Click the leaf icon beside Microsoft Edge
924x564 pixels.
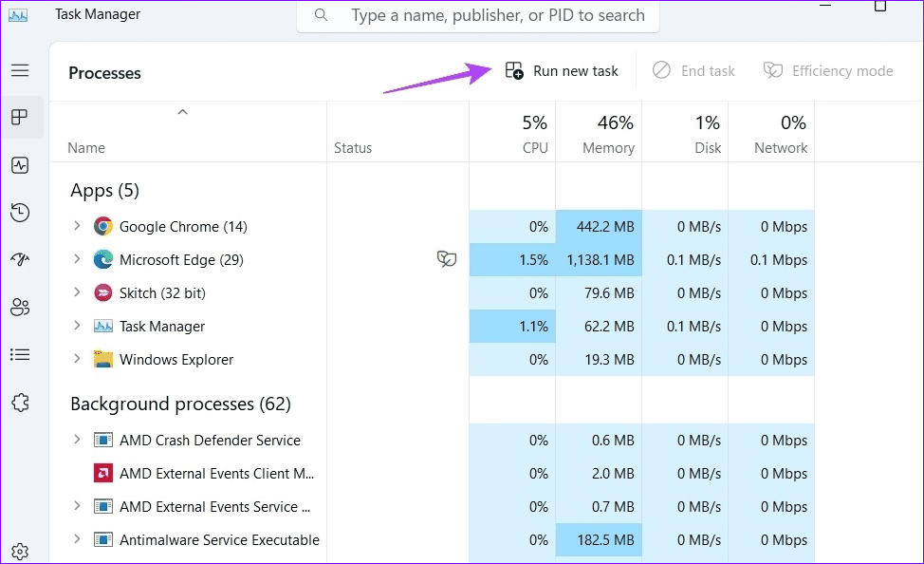(446, 259)
